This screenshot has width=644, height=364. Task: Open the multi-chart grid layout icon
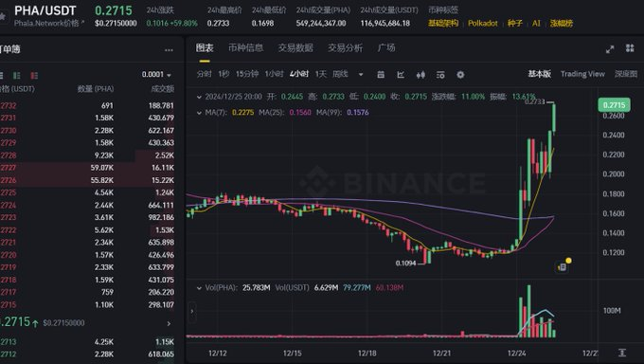coord(630,48)
